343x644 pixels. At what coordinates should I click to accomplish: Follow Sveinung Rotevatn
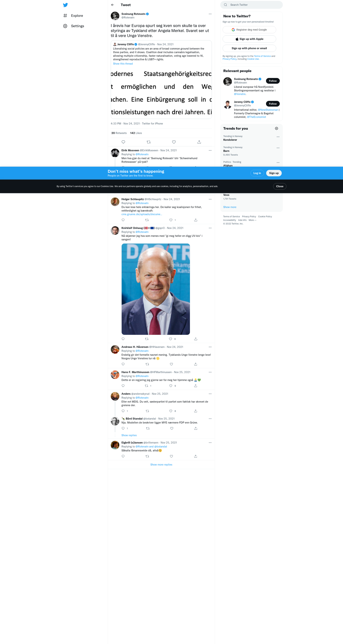[273, 81]
